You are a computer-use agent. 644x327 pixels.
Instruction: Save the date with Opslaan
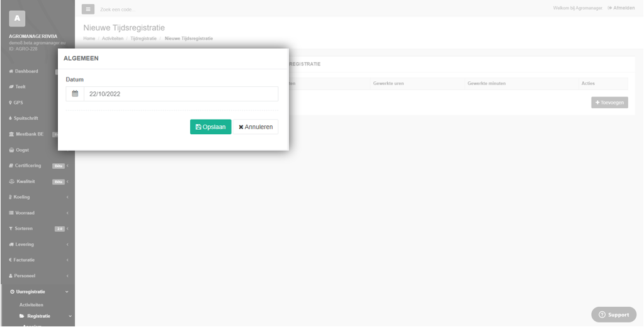[x=211, y=127]
